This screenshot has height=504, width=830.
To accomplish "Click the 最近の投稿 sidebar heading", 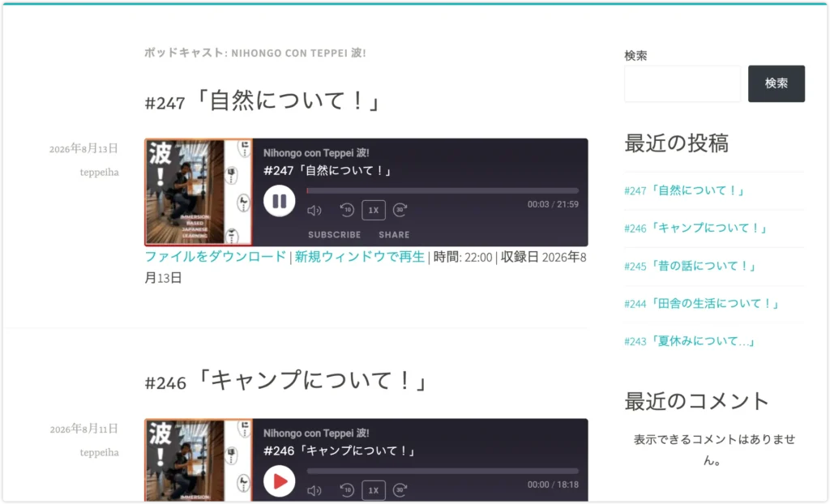I will coord(677,143).
